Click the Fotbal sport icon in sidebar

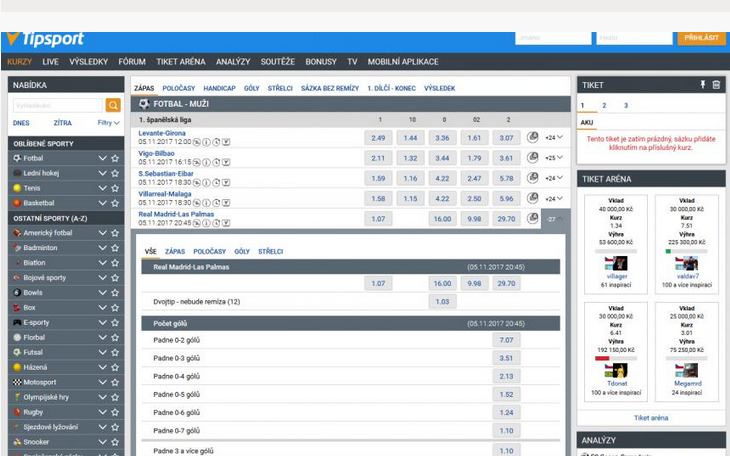coord(17,158)
